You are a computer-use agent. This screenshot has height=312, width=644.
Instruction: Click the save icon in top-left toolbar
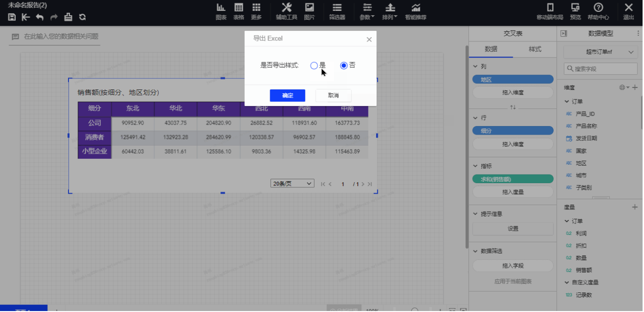[12, 17]
